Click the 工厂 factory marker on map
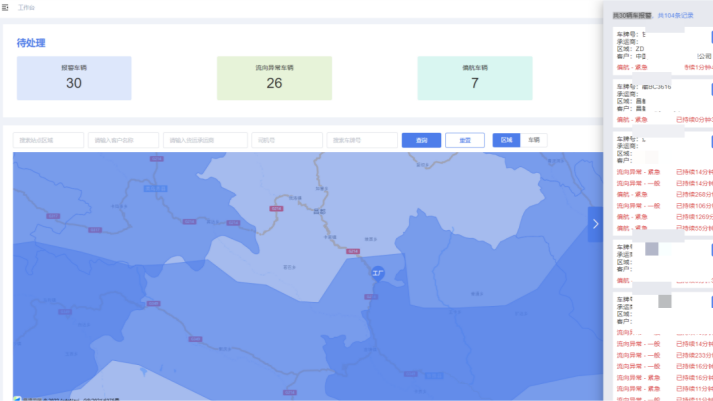Viewport: 713px width, 401px height. [378, 272]
